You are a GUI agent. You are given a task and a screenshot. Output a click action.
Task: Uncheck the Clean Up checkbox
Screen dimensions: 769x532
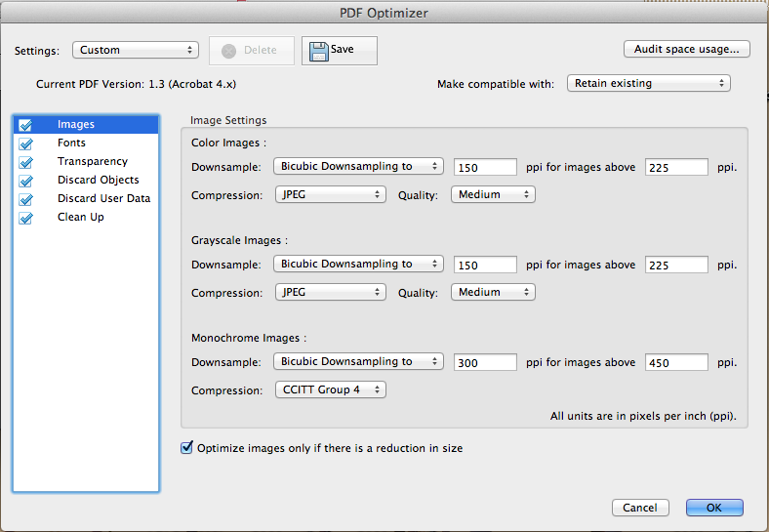[x=25, y=218]
